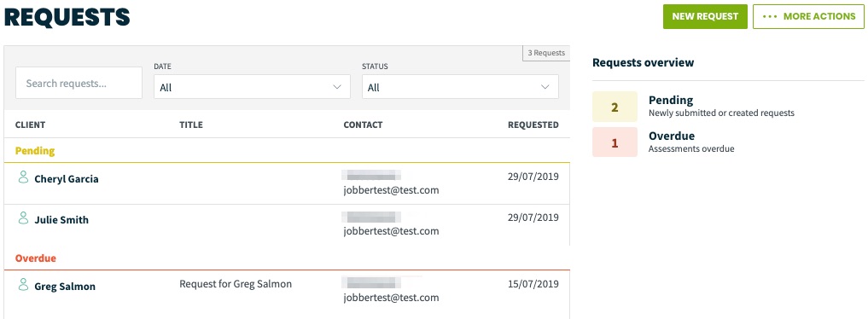The image size is (868, 319).
Task: Click the person icon beside Cheryl Garcia
Action: [23, 177]
